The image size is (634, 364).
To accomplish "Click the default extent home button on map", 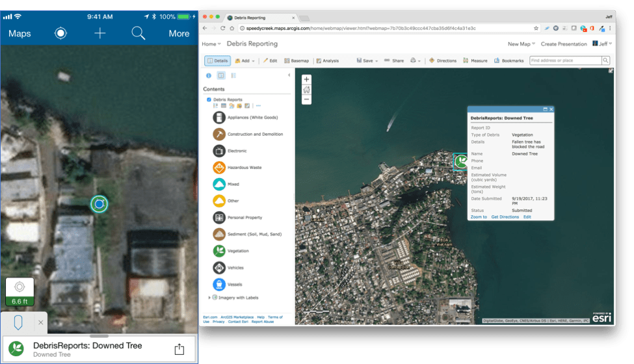I will click(x=306, y=90).
